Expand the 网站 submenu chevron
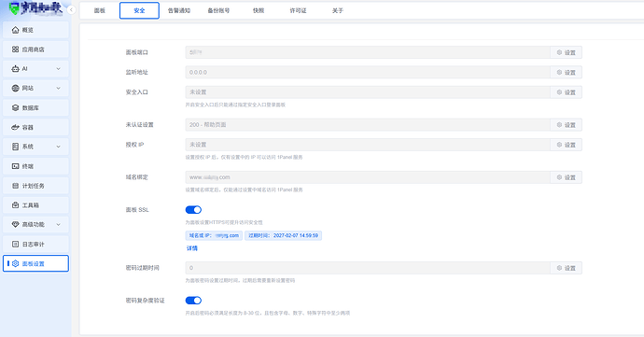 click(x=58, y=88)
